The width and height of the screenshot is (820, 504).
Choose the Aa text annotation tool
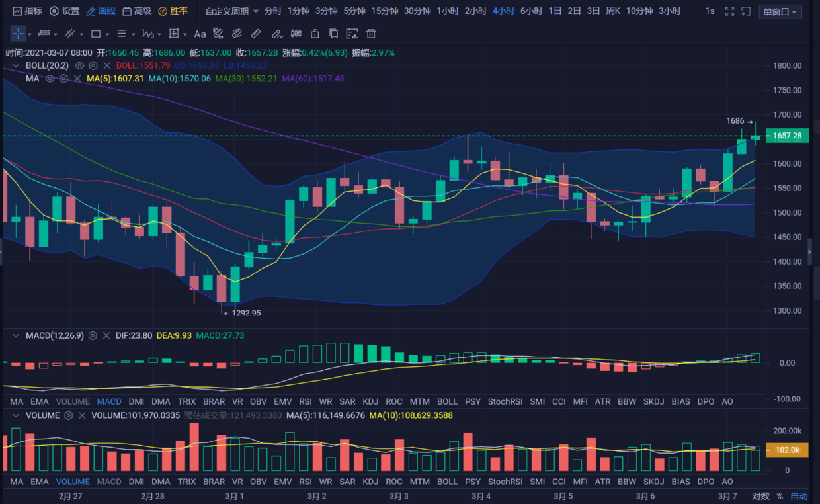click(x=200, y=34)
